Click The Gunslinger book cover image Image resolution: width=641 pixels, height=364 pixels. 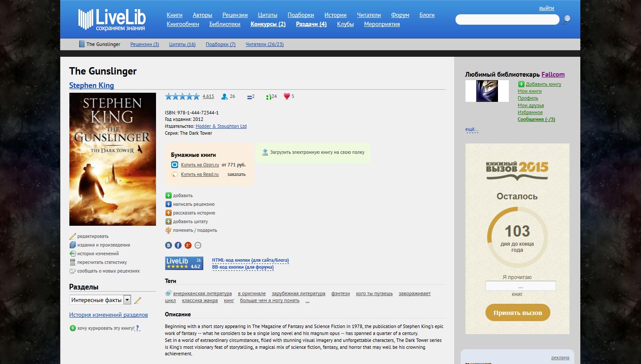click(113, 159)
